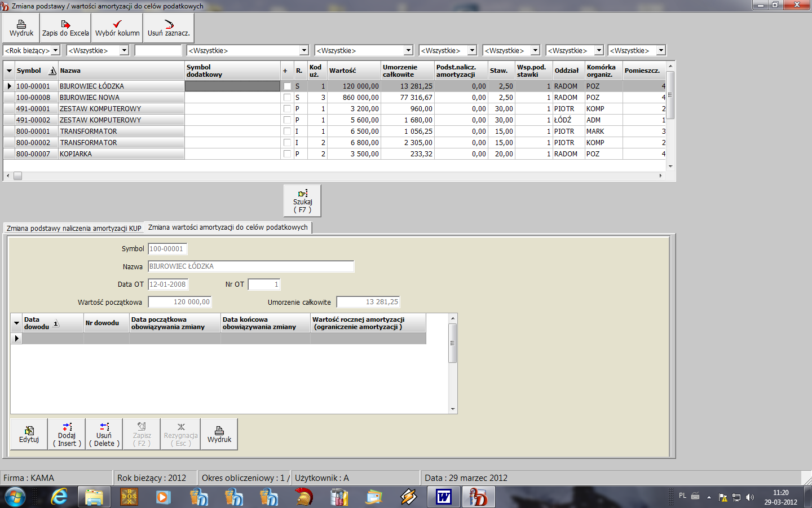
Task: Click the Edytuj button
Action: click(29, 434)
